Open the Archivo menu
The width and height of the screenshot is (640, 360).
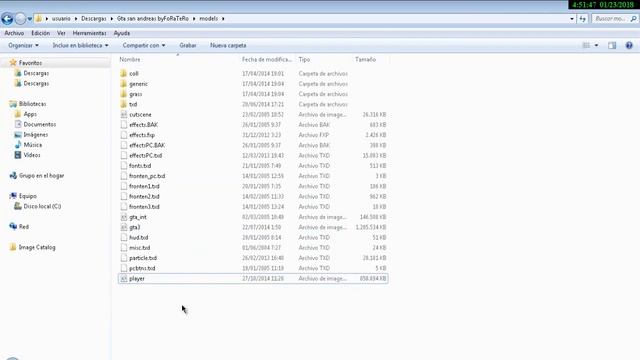pos(14,33)
